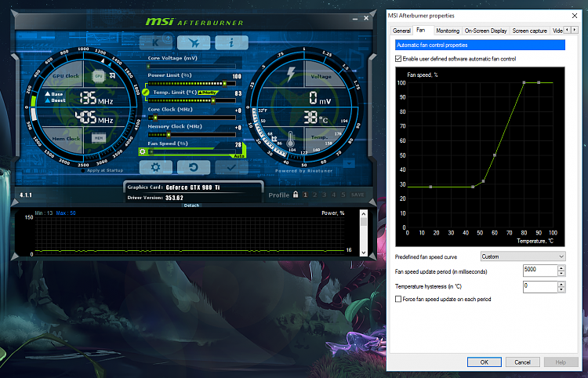Open the information panel with the i button

[231, 43]
